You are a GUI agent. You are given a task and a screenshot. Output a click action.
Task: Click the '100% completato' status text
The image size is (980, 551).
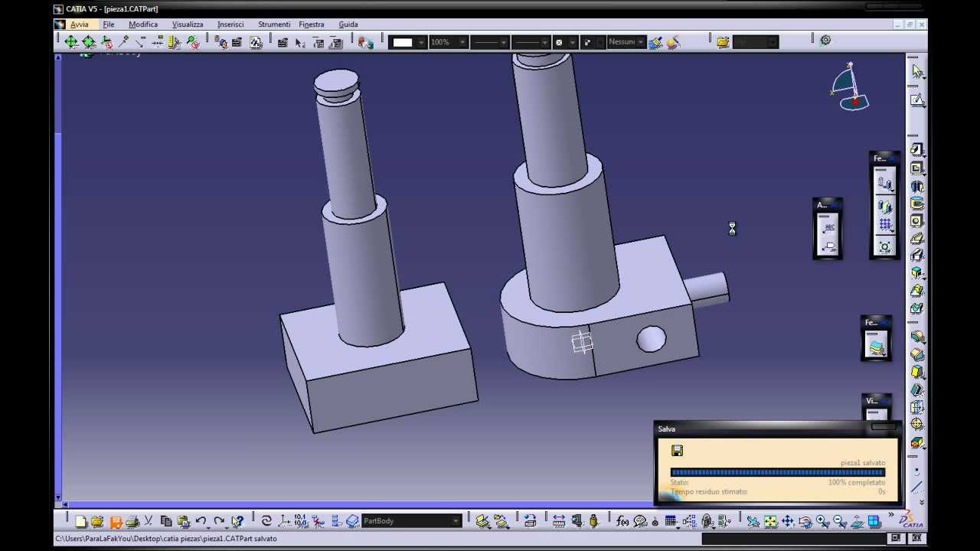pyautogui.click(x=857, y=483)
